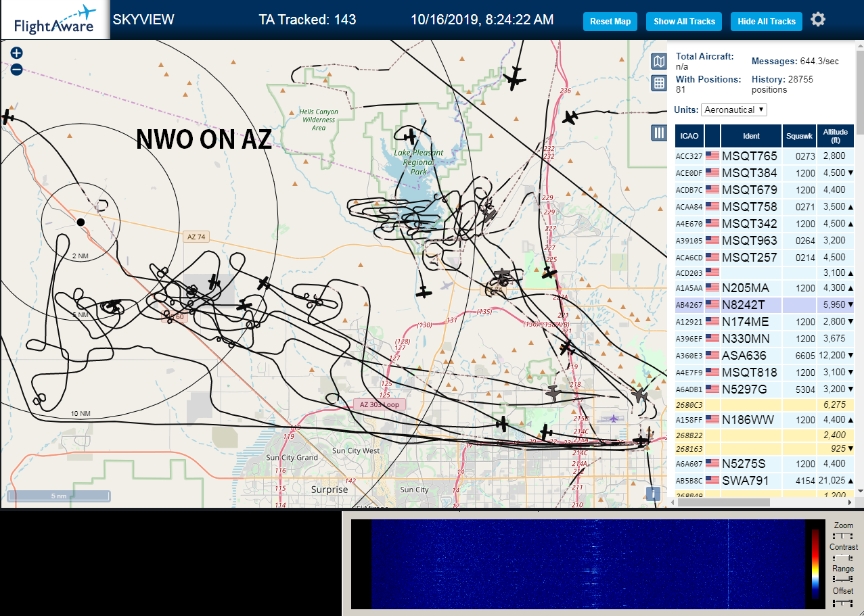Viewport: 864px width, 616px height.
Task: Hide all aircraft tracks
Action: tap(767, 22)
